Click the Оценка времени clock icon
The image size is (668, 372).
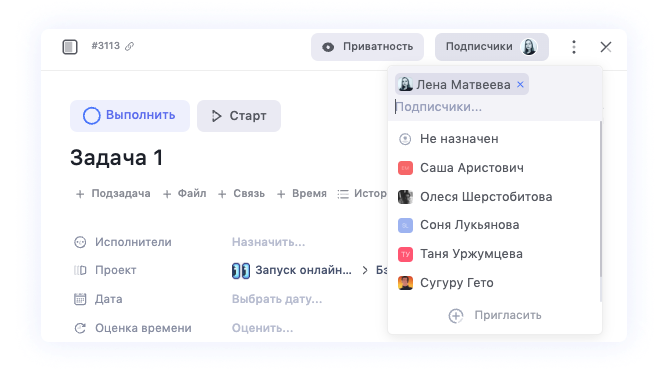point(80,328)
